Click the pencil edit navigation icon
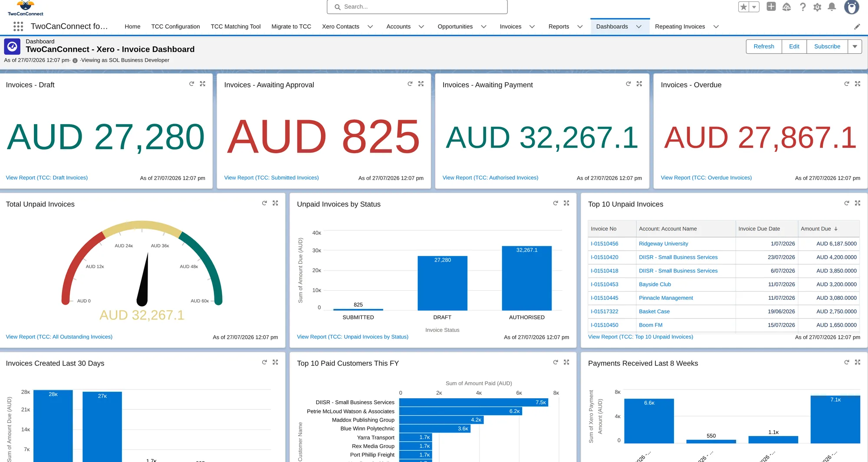The image size is (868, 462). [857, 26]
